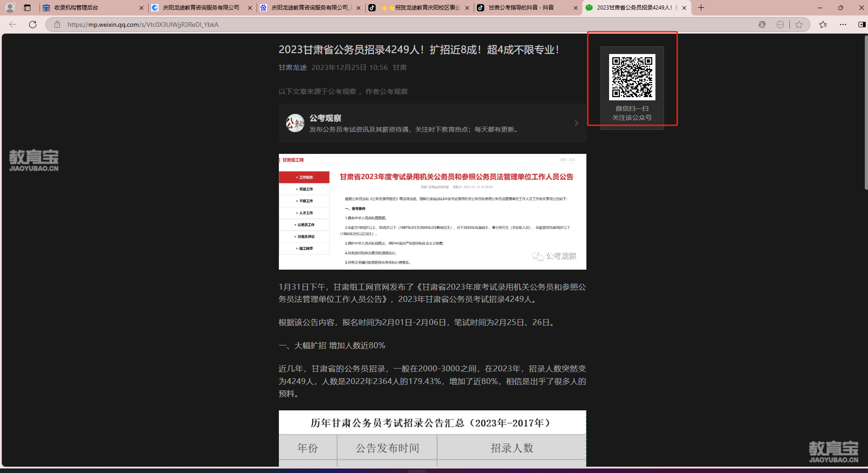
Task: Click the article title heading
Action: 419,49
